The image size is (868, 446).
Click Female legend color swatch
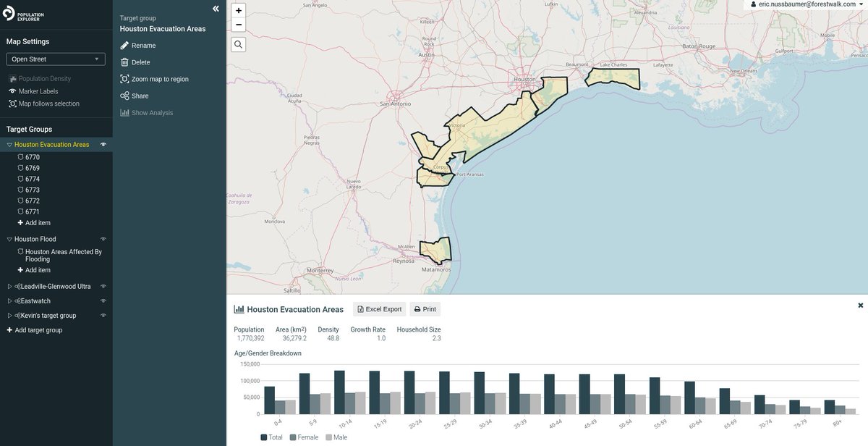293,437
